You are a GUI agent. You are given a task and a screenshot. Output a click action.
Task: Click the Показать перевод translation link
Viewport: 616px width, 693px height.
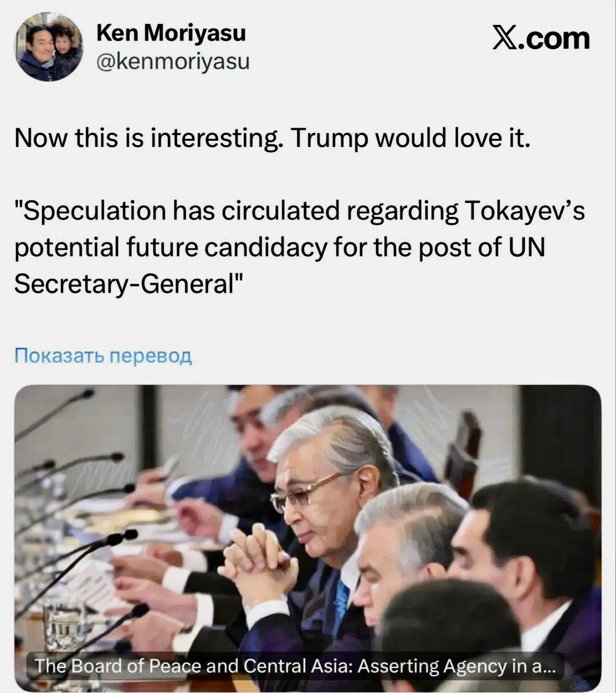coord(103,356)
